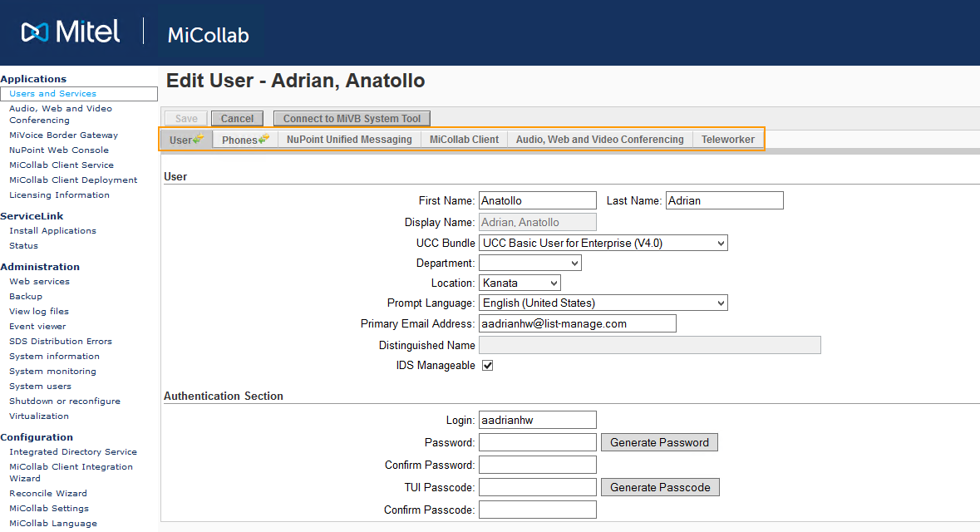Select the Teleworker tab

[x=727, y=140]
